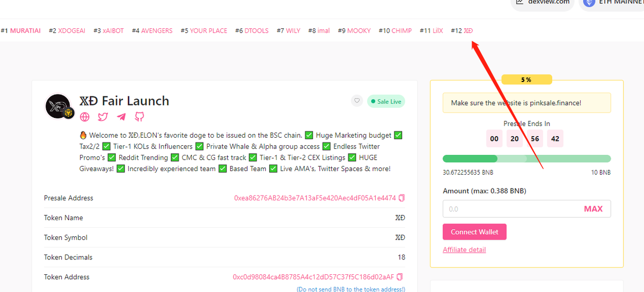The width and height of the screenshot is (644, 292).
Task: Click the presale progress bar
Action: tap(526, 159)
